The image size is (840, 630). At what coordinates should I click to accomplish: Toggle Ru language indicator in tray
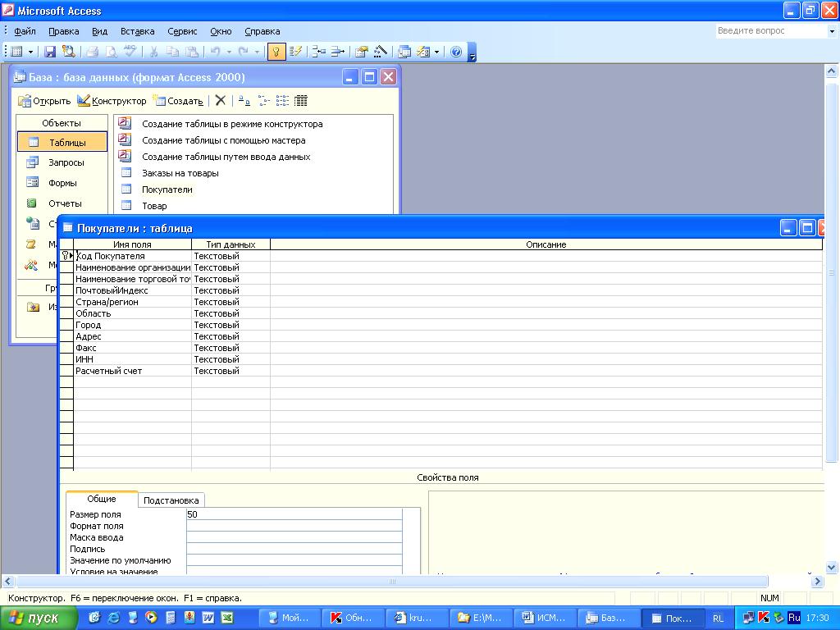[x=794, y=618]
